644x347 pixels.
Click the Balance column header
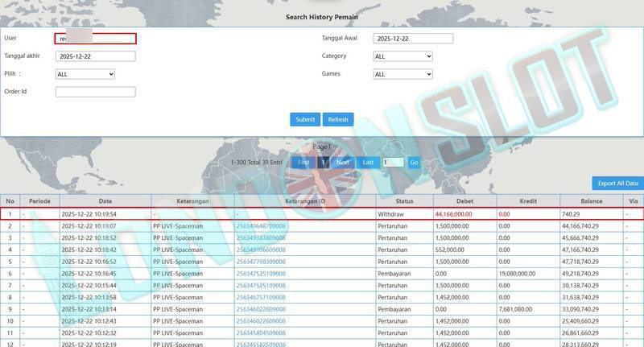click(x=592, y=200)
